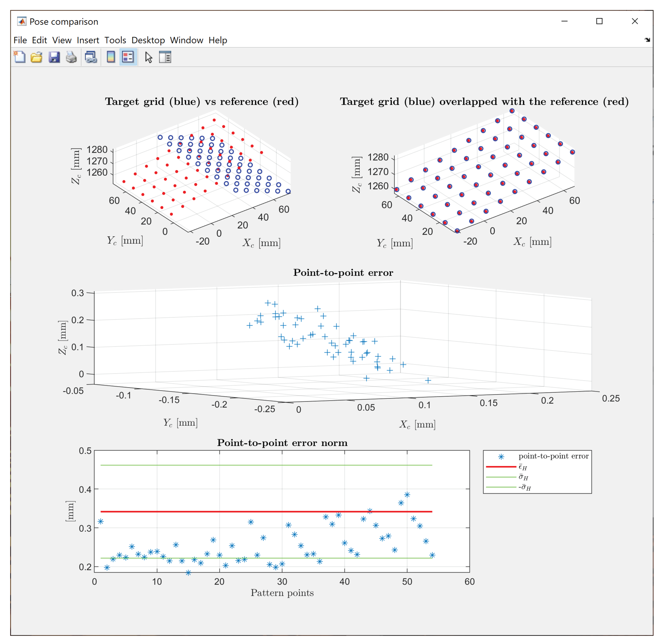
Task: Open the Tools menu
Action: [x=115, y=40]
